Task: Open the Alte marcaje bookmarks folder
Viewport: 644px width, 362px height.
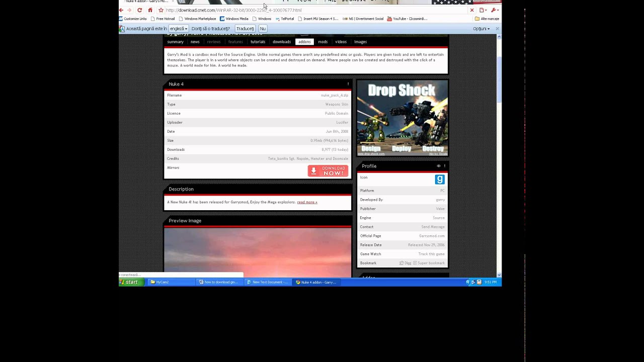Action: coord(487,19)
